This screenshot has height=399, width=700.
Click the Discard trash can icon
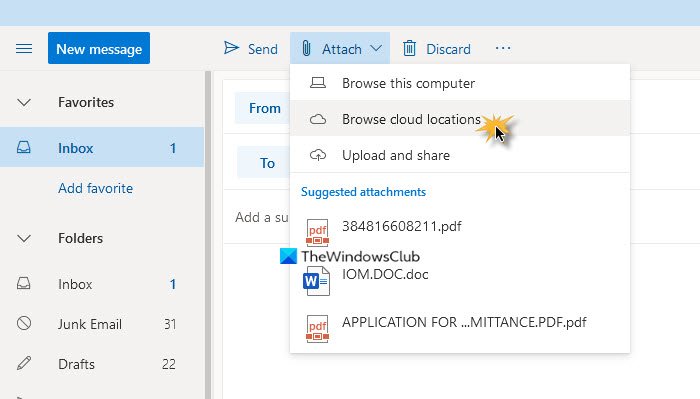409,48
